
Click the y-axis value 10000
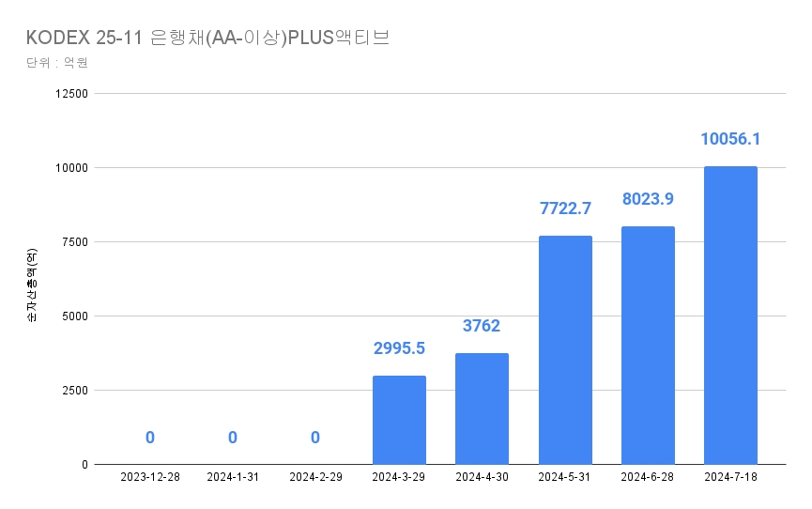tap(72, 168)
